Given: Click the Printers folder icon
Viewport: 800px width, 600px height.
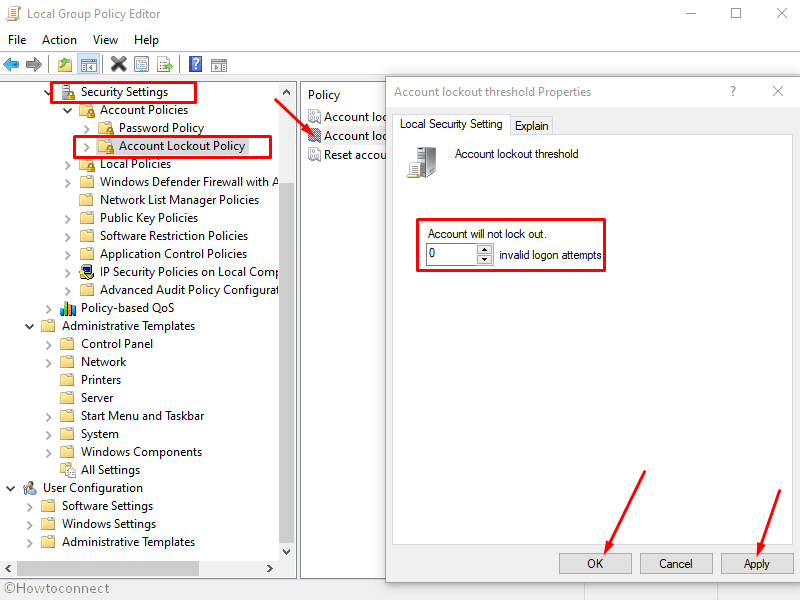Looking at the screenshot, I should tap(67, 380).
